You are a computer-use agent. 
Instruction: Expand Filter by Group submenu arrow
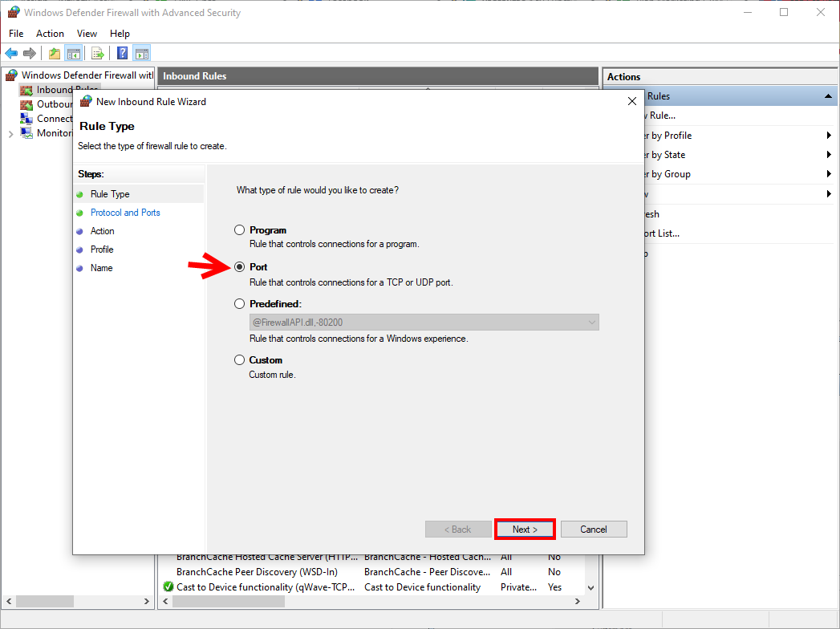pos(829,174)
